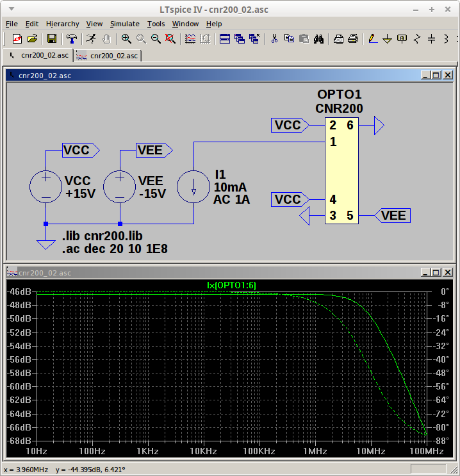Tile windows horizontally via toolbar icon
460x476 pixels.
tap(225, 39)
